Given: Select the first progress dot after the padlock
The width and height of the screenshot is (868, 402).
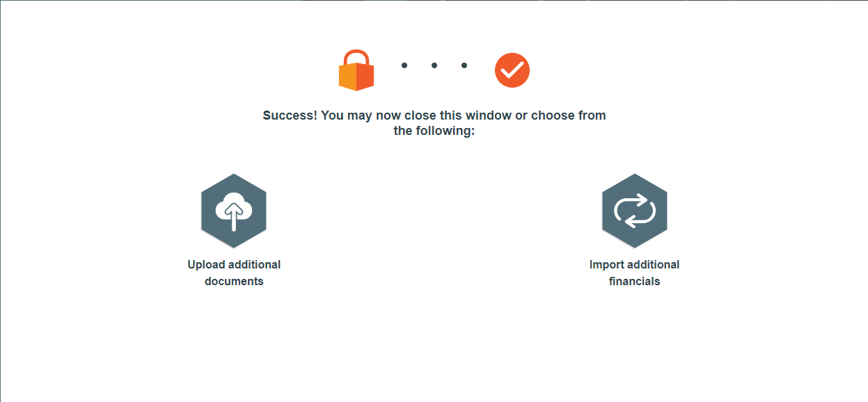Looking at the screenshot, I should pos(404,65).
